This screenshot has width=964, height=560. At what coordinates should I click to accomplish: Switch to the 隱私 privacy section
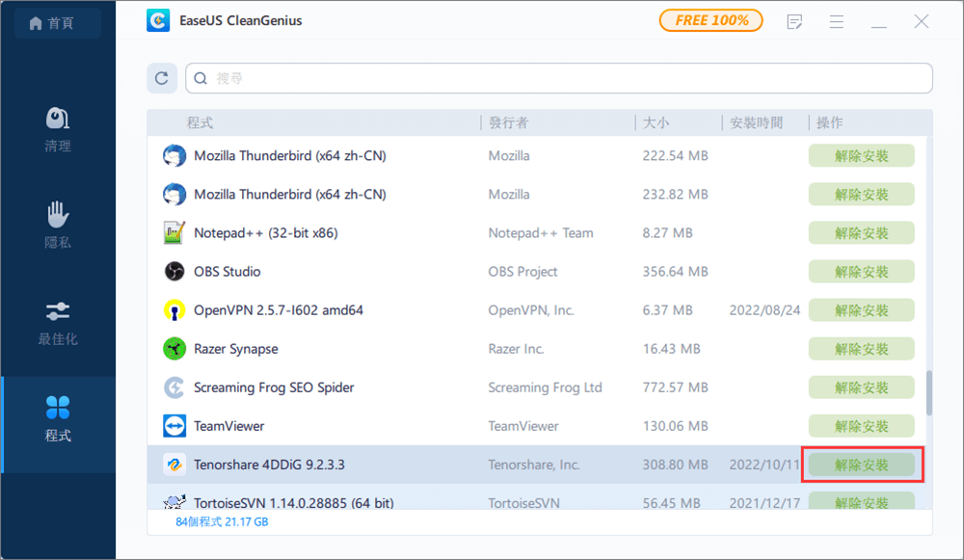click(x=58, y=226)
